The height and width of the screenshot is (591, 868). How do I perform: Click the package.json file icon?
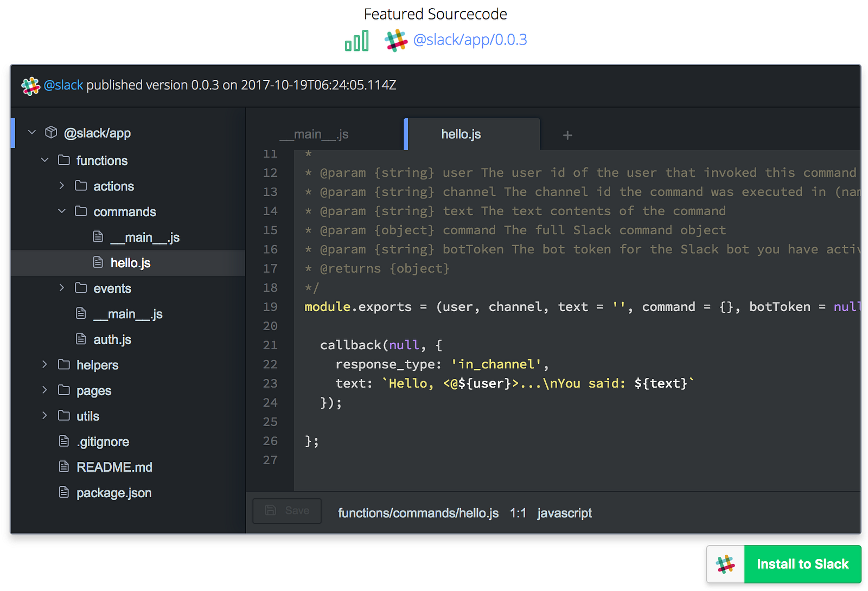(x=64, y=492)
